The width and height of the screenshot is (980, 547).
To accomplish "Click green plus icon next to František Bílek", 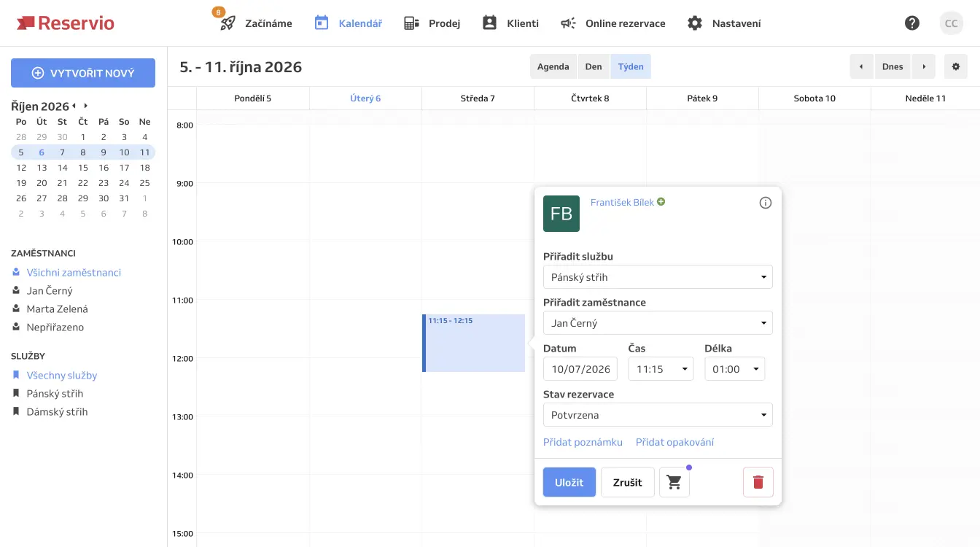I will click(x=661, y=202).
